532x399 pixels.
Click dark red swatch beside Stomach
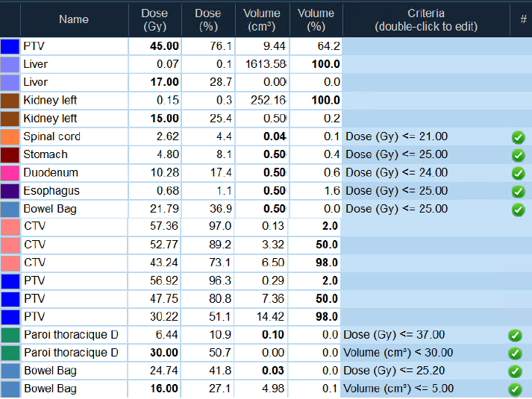point(10,155)
